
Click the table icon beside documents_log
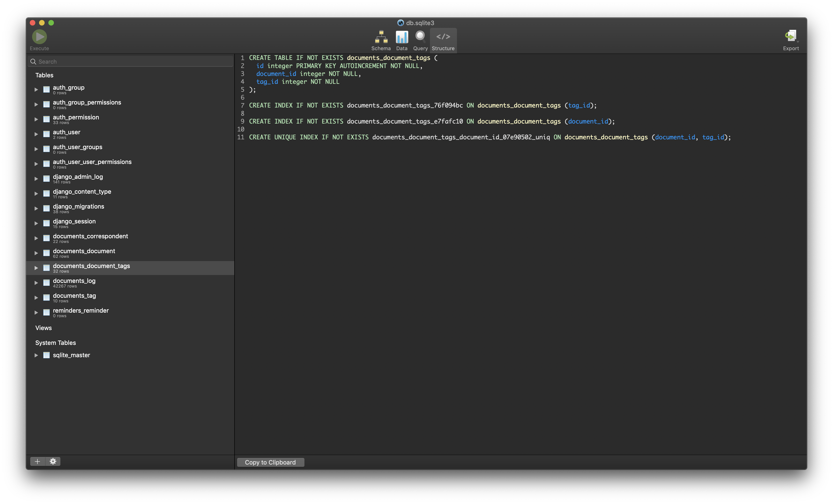pos(46,283)
